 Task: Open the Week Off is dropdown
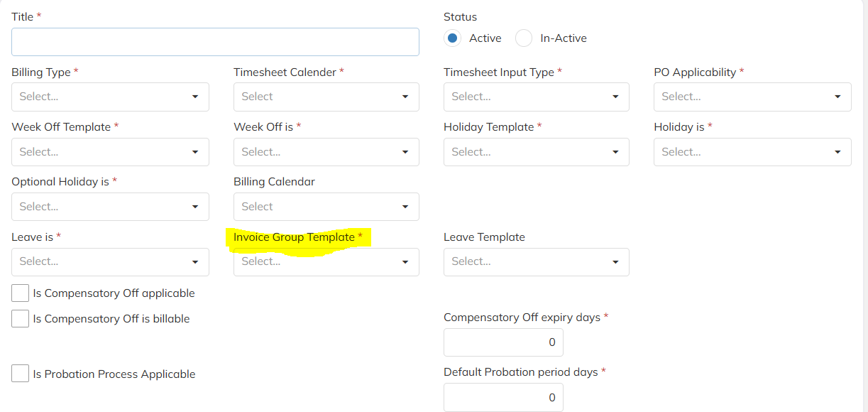[326, 152]
